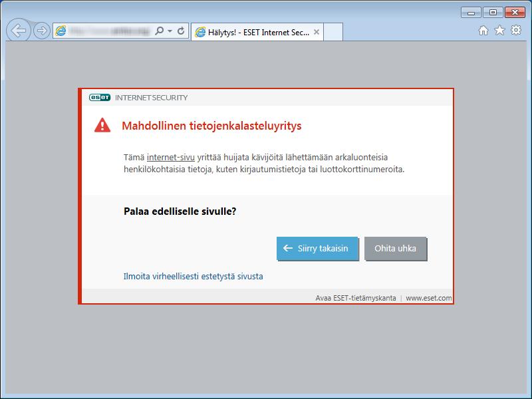The width and height of the screenshot is (532, 399).
Task: Open the Avaa ESET-tietämyskanta link
Action: [x=356, y=298]
